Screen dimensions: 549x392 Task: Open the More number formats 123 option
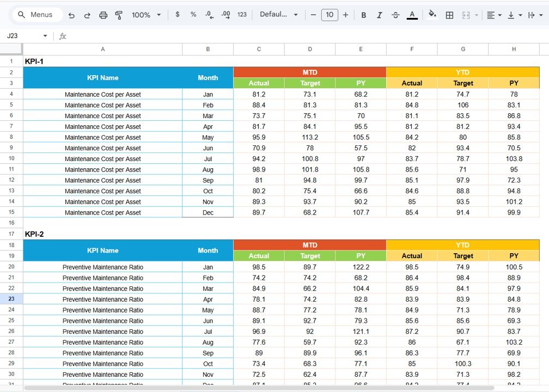click(x=241, y=15)
